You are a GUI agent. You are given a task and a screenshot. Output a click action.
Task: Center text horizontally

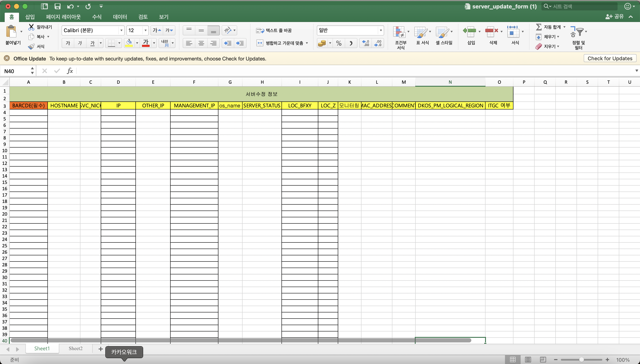[201, 43]
